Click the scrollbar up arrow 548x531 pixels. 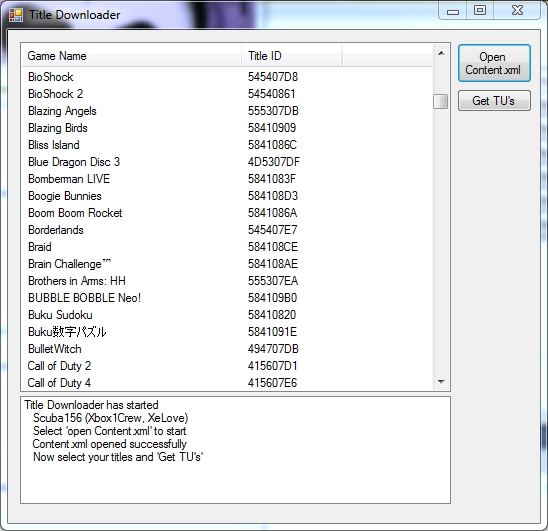point(441,53)
